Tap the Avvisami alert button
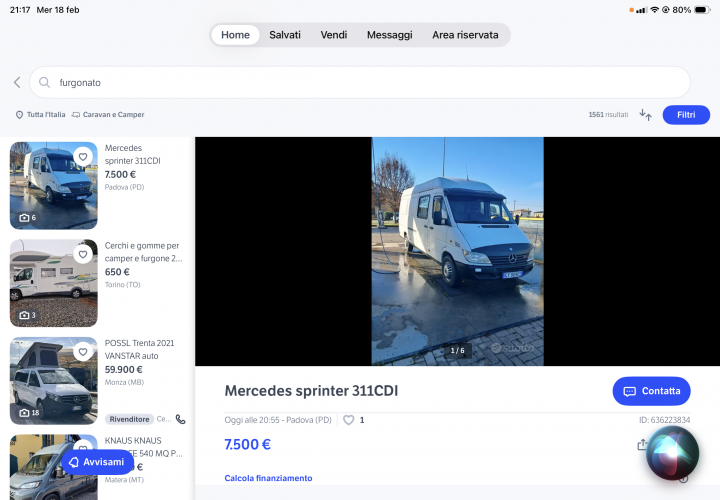 [97, 462]
